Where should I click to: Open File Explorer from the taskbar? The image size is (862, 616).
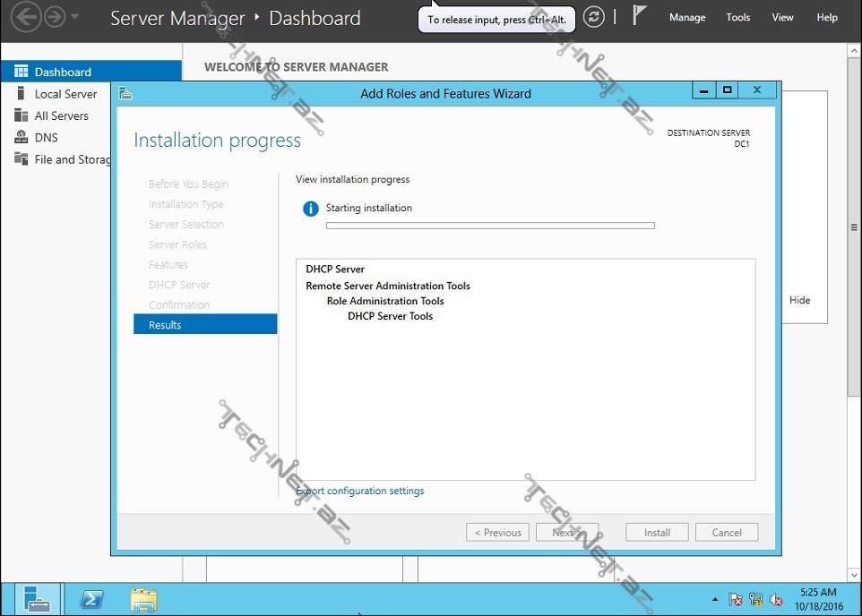[143, 599]
